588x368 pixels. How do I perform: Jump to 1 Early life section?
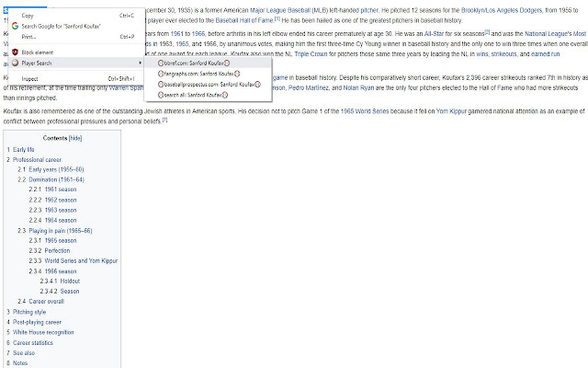click(20, 150)
